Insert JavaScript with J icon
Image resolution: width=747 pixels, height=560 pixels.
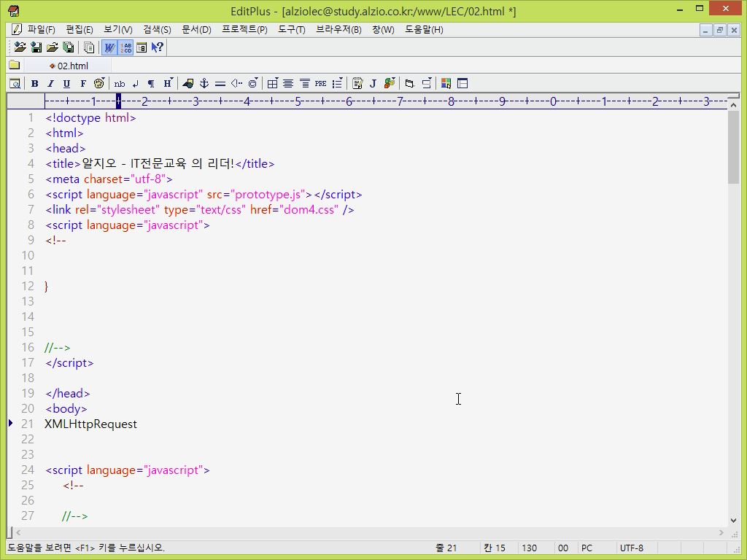tap(373, 83)
